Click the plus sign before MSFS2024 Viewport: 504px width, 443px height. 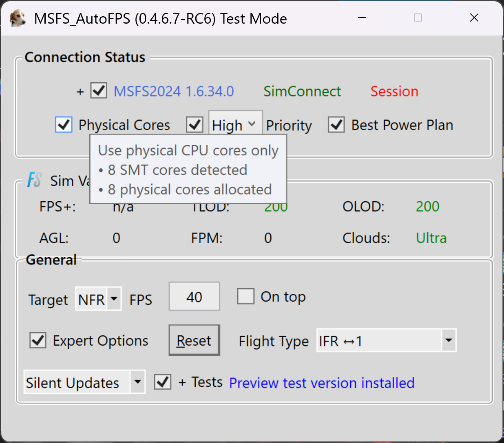coord(80,92)
